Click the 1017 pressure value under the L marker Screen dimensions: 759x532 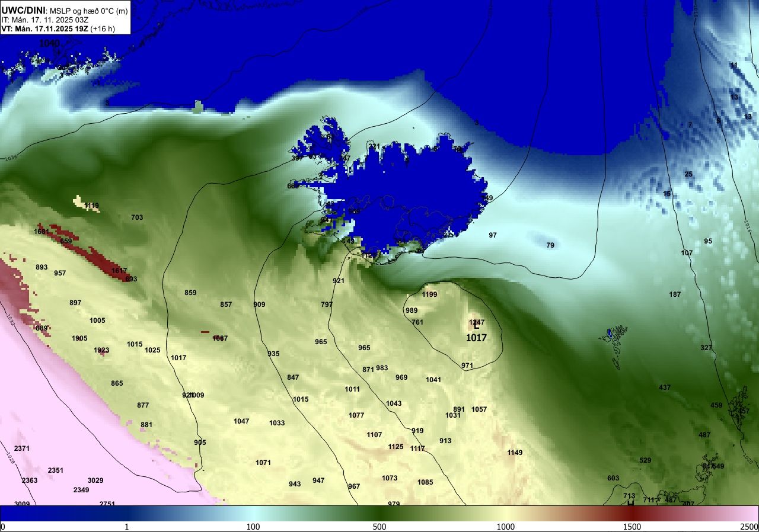tap(476, 338)
